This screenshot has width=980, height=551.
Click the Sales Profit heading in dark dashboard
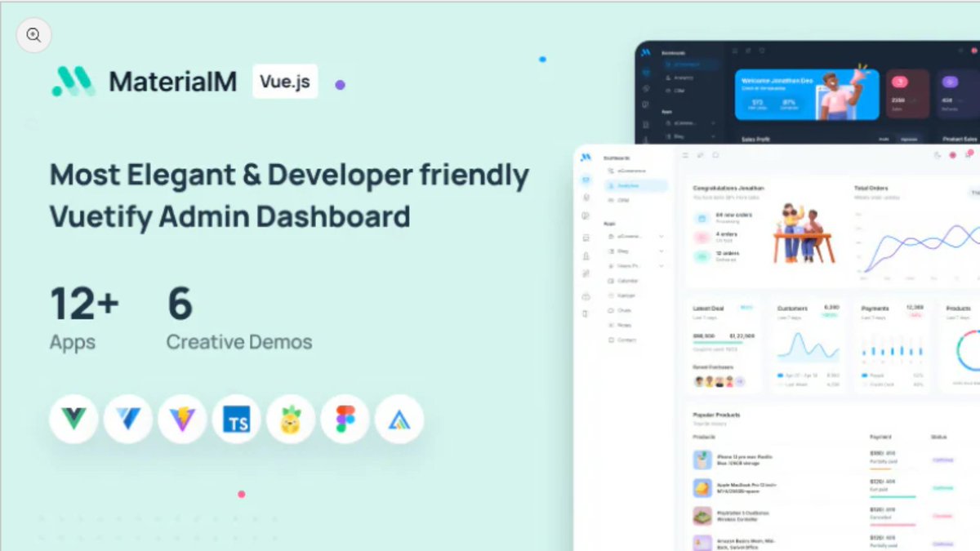click(755, 140)
